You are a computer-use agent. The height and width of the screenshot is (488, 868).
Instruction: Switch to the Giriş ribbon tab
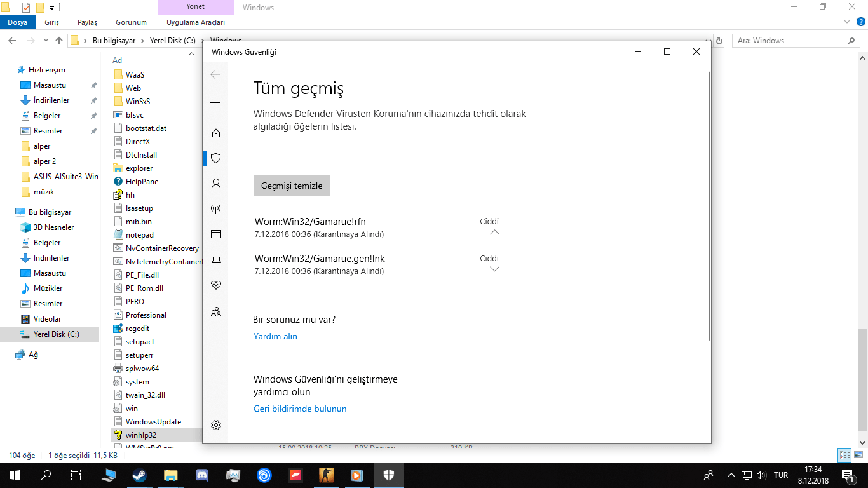tap(51, 22)
